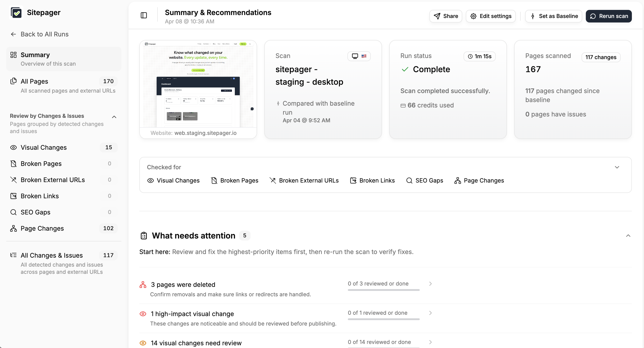Click the Sitepager logo icon
The height and width of the screenshot is (348, 644).
click(16, 12)
